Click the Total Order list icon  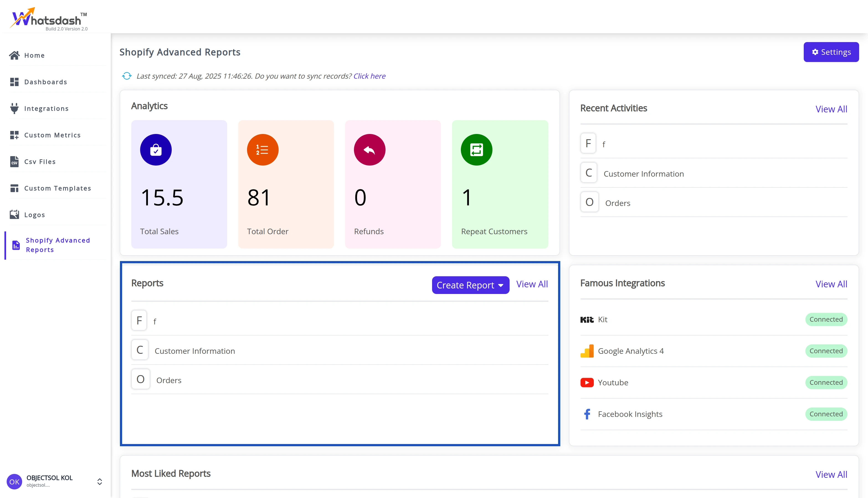coord(262,150)
